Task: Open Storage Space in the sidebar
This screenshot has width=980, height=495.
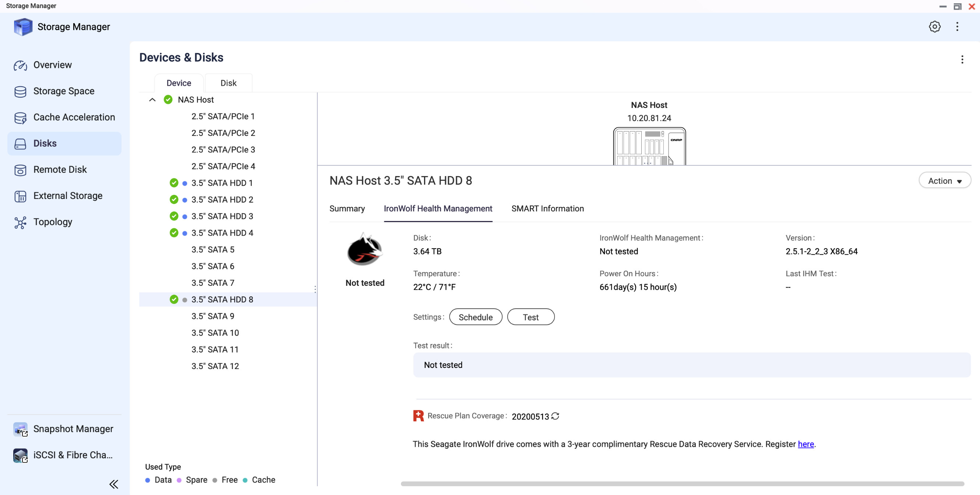Action: tap(65, 91)
